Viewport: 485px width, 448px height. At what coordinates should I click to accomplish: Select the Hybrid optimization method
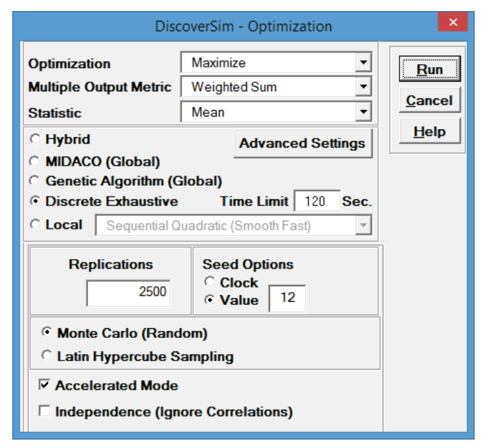pos(35,139)
